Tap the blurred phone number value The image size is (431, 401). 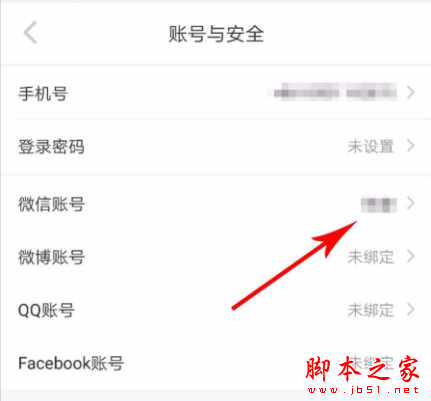[335, 92]
